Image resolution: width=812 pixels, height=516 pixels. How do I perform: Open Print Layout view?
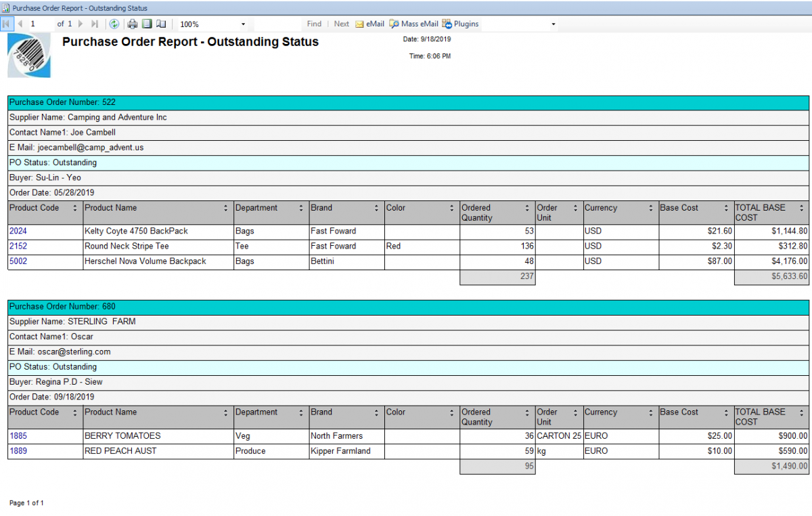146,24
